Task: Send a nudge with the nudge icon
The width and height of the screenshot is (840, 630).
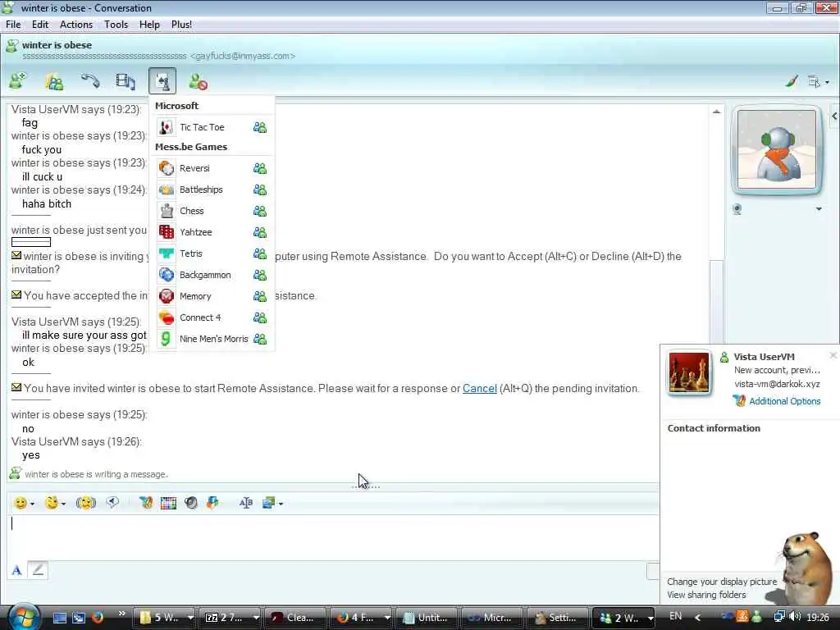Action: click(x=85, y=503)
